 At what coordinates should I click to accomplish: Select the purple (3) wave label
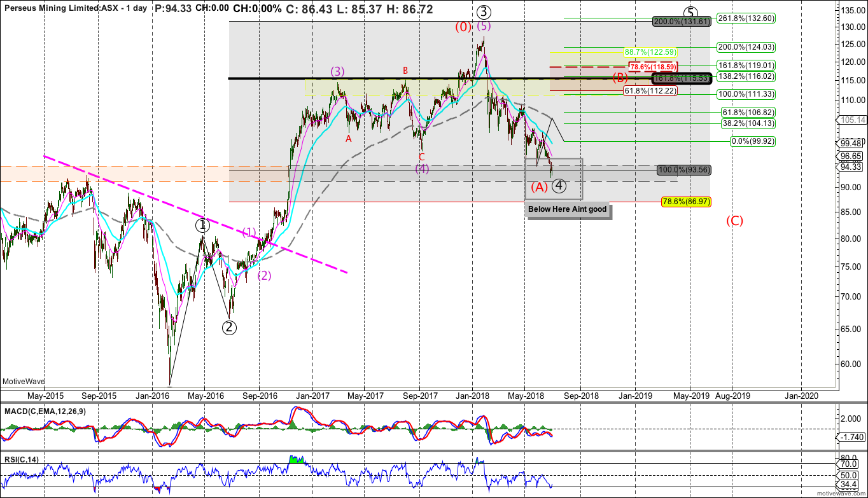click(x=337, y=71)
